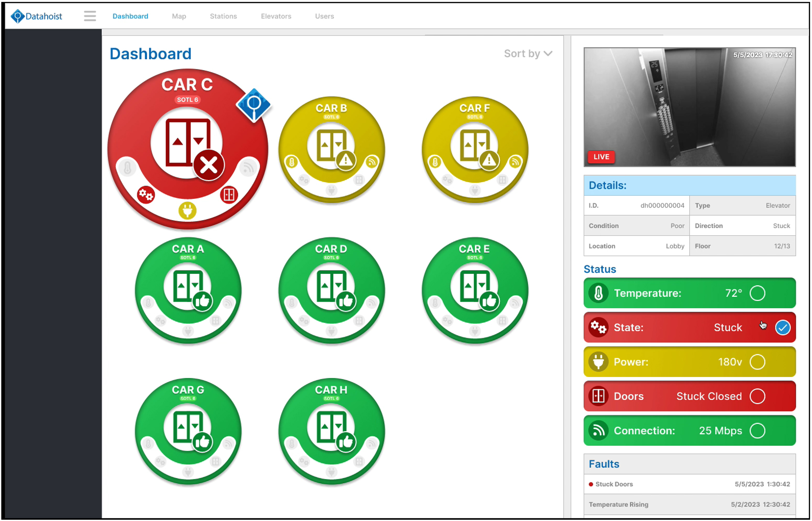
Task: Click the red gears icon on Car C
Action: (146, 195)
